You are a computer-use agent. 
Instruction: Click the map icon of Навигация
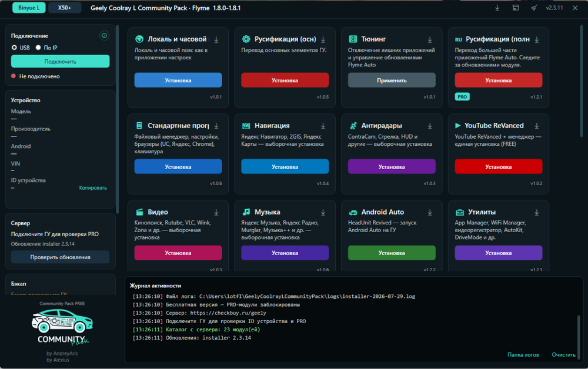246,126
